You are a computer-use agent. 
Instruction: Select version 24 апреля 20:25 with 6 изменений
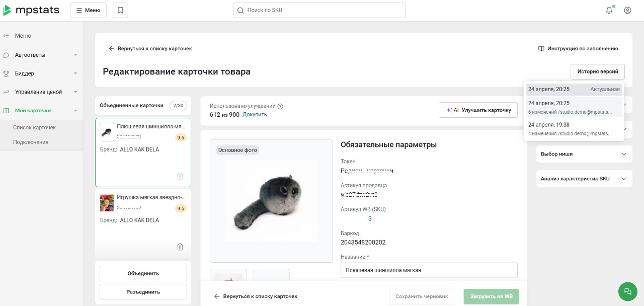click(574, 107)
